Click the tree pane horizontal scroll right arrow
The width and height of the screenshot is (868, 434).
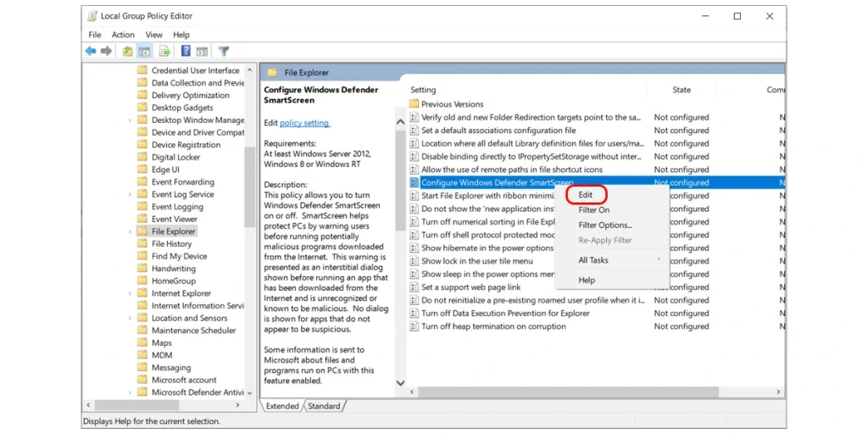tap(238, 405)
